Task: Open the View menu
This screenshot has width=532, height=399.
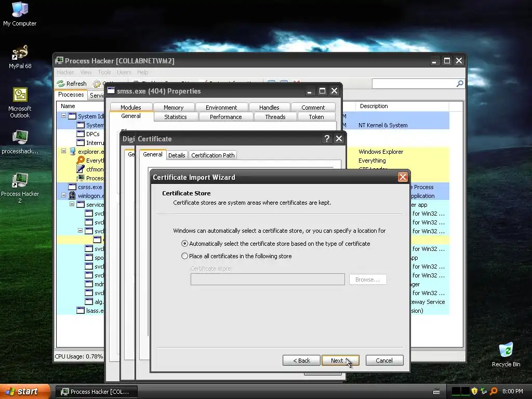Action: point(86,72)
